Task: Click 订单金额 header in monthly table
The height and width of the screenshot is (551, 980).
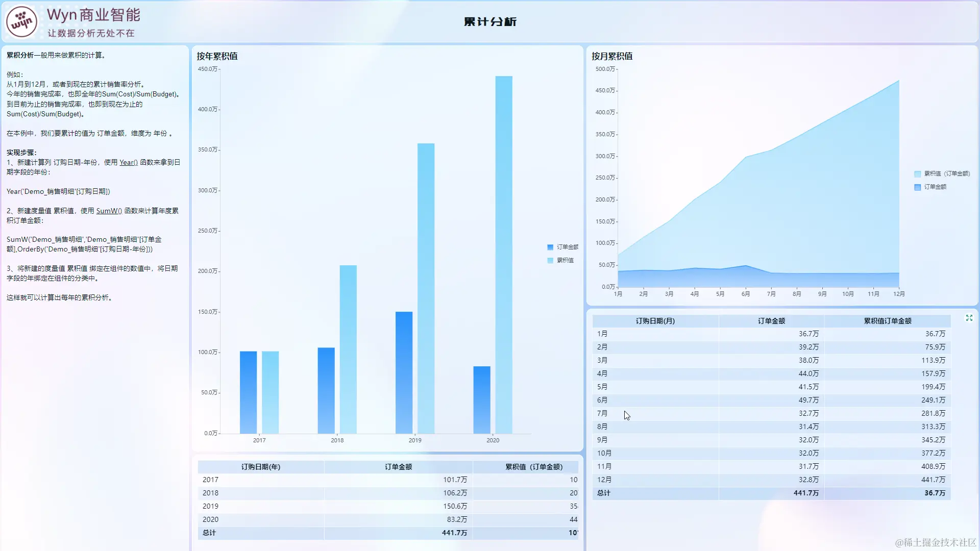Action: click(771, 321)
